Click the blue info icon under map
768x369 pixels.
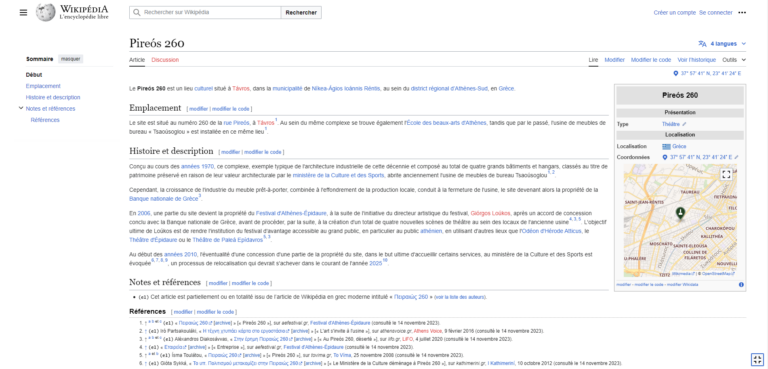click(741, 285)
